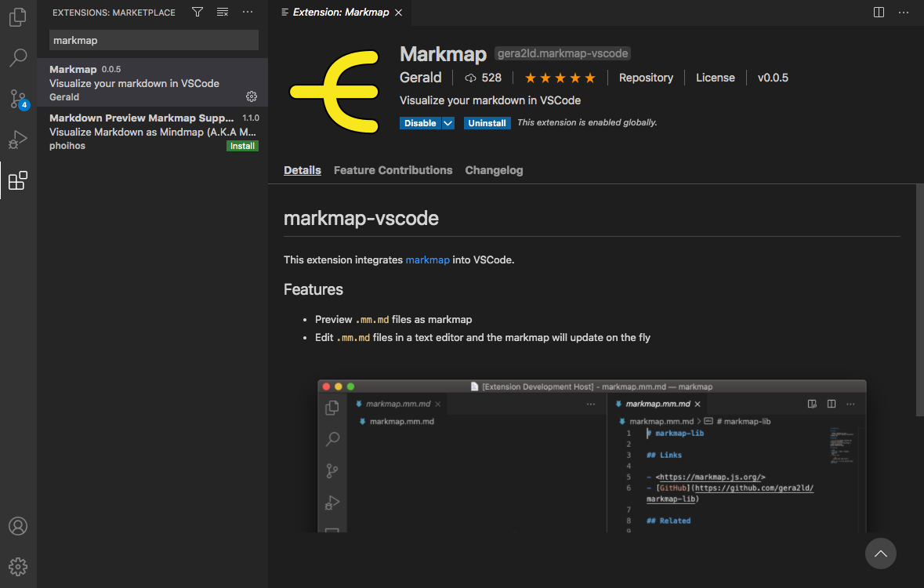Click the phoihos publisher name
This screenshot has width=924, height=588.
pyautogui.click(x=67, y=146)
